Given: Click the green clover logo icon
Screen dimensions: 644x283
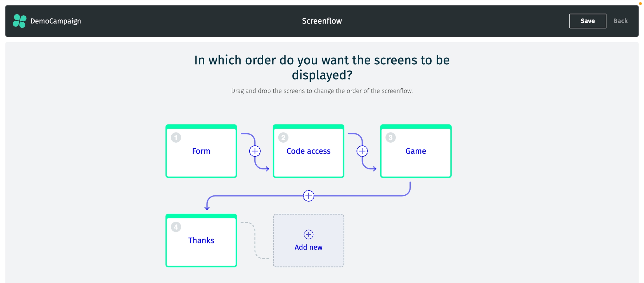Looking at the screenshot, I should [20, 21].
